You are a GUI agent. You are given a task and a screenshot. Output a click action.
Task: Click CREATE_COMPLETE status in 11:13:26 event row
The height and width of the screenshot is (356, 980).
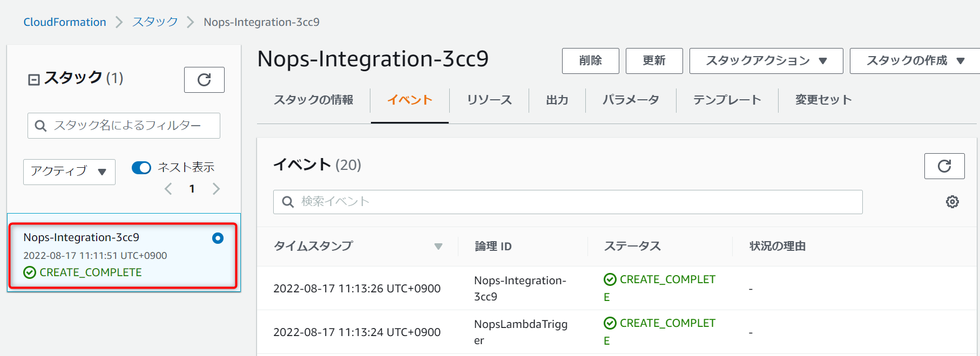click(x=660, y=288)
